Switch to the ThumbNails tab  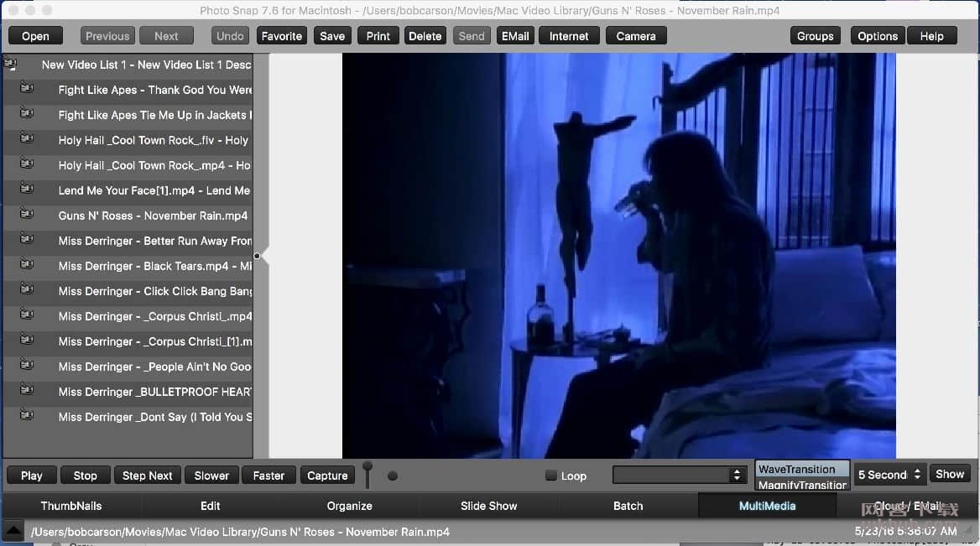pyautogui.click(x=71, y=506)
